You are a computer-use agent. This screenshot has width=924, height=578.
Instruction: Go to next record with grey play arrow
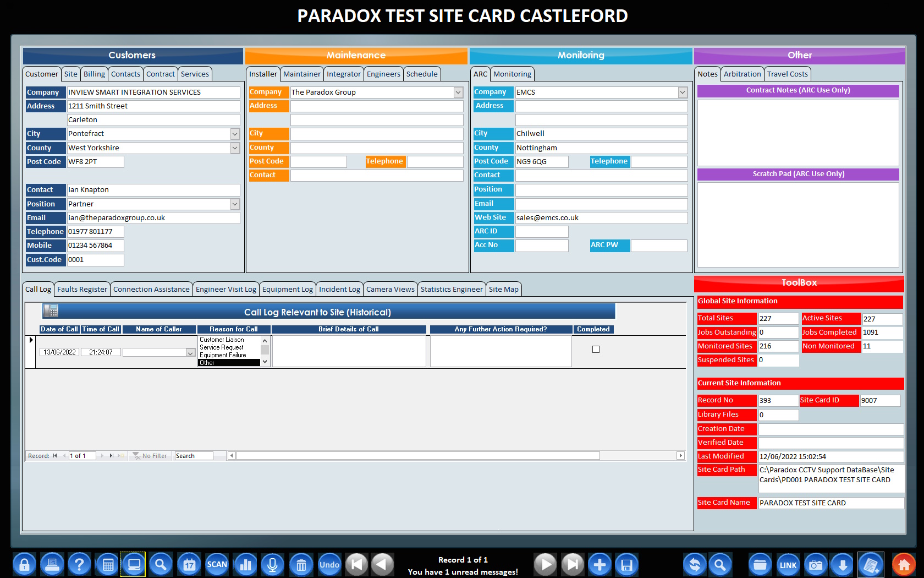tap(545, 564)
